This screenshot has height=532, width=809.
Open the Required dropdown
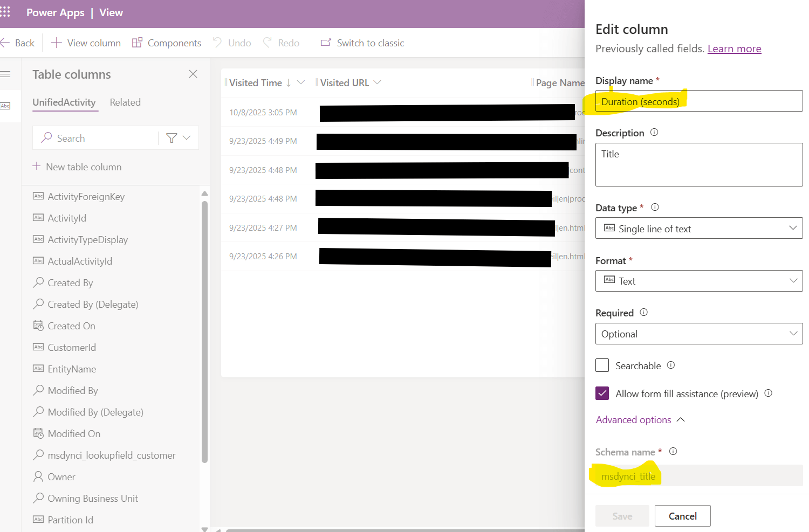point(698,334)
